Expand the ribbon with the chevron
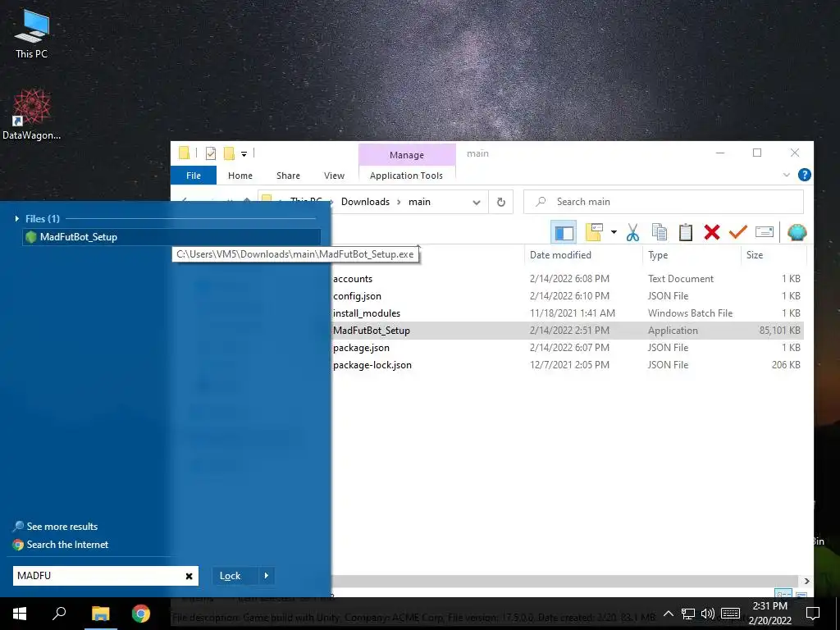Image resolution: width=840 pixels, height=630 pixels. pos(787,176)
